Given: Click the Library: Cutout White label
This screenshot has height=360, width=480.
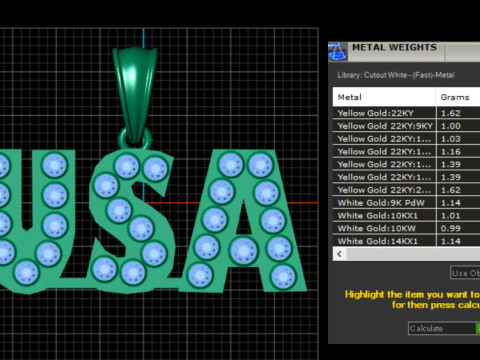Looking at the screenshot, I should [396, 75].
